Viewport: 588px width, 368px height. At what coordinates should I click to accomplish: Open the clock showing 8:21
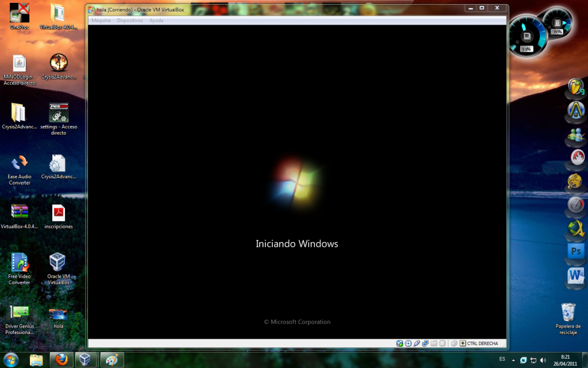(x=565, y=360)
